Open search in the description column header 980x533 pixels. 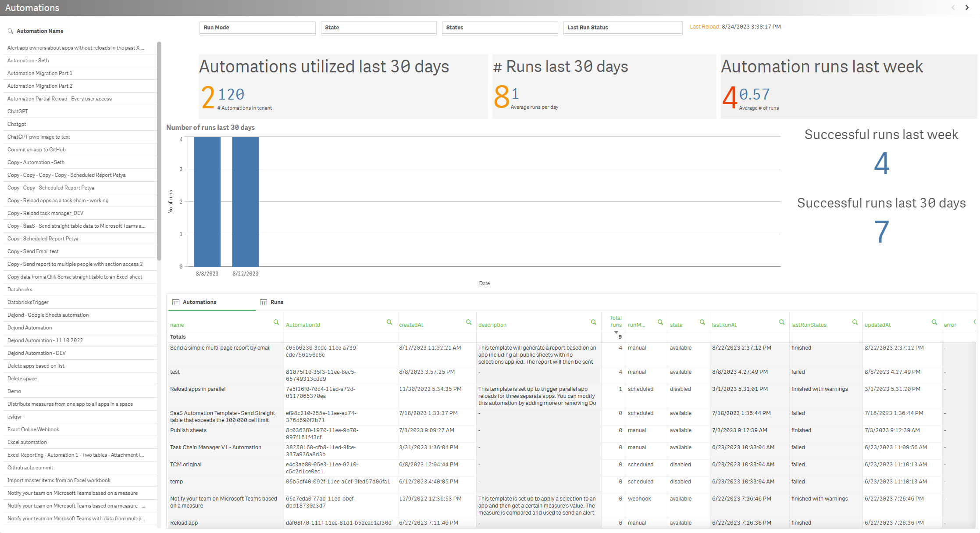[x=593, y=322]
